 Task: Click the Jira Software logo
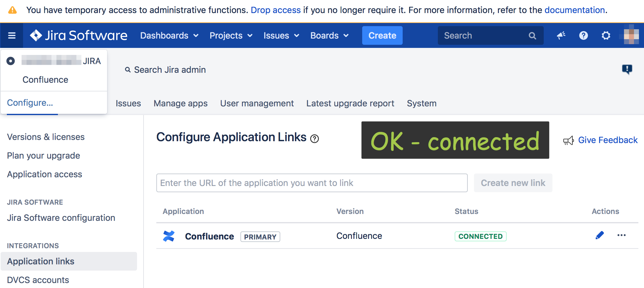point(78,35)
